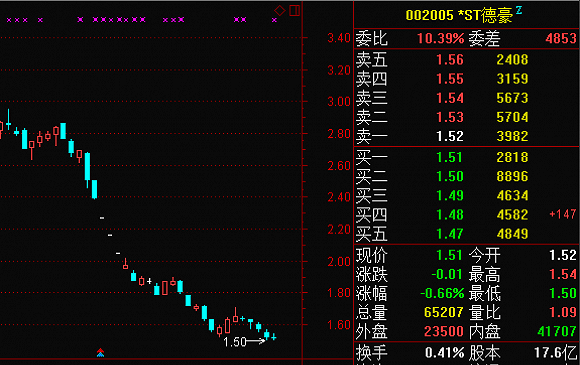Click the 买三 volume 4634

tap(512, 196)
